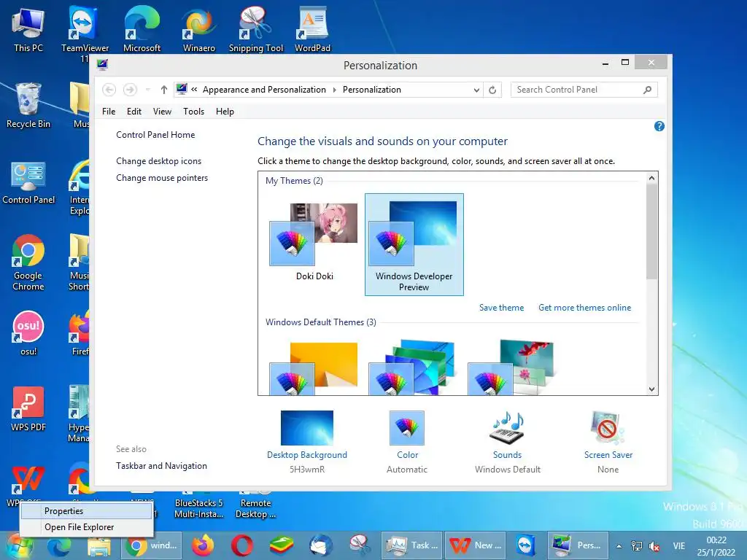Switch to Chrome taskbar window
The image size is (747, 560).
[x=151, y=545]
